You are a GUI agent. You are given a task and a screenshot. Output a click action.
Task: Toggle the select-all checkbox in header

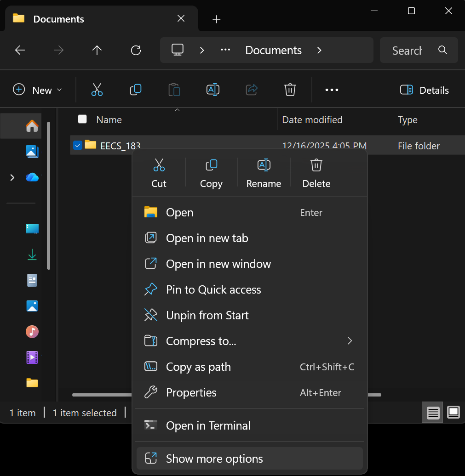[82, 119]
